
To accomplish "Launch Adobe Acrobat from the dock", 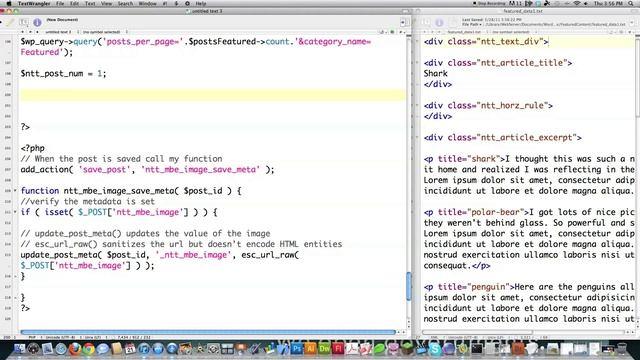I will (352, 349).
